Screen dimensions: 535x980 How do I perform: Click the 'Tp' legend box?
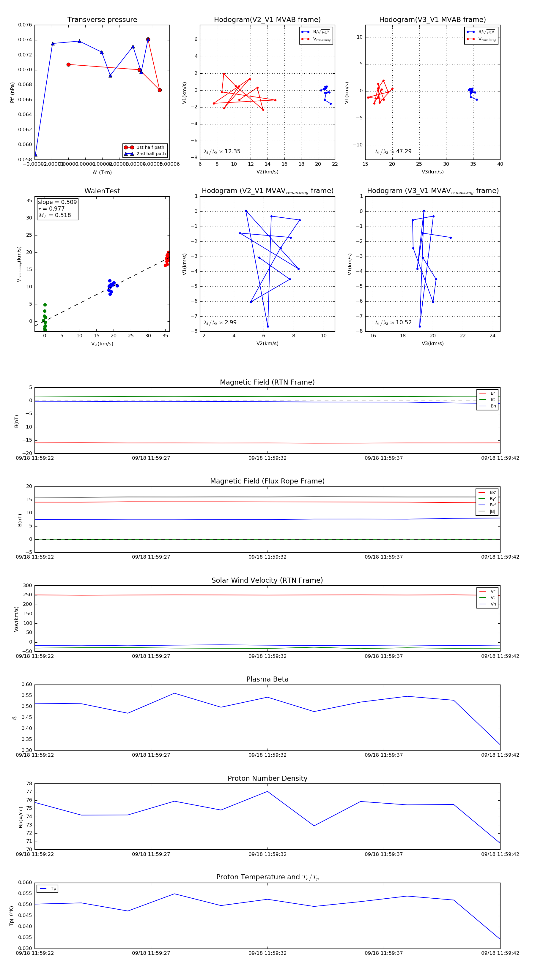pos(47,889)
